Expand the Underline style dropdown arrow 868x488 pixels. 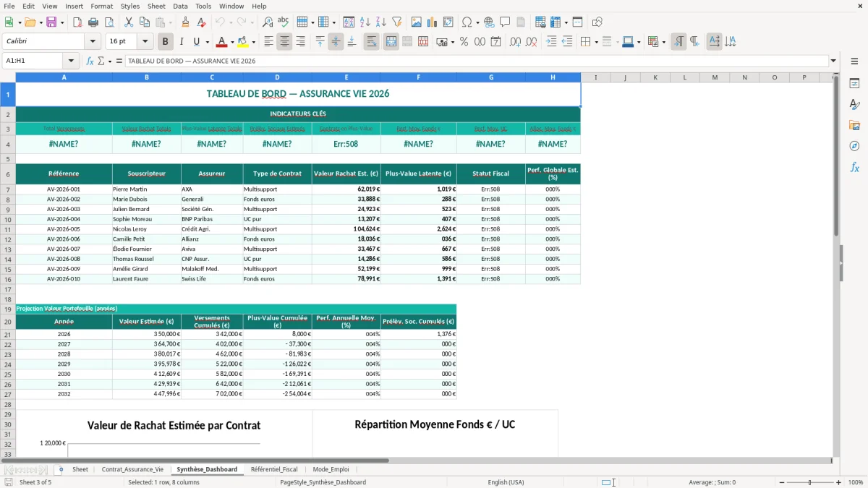tap(207, 42)
